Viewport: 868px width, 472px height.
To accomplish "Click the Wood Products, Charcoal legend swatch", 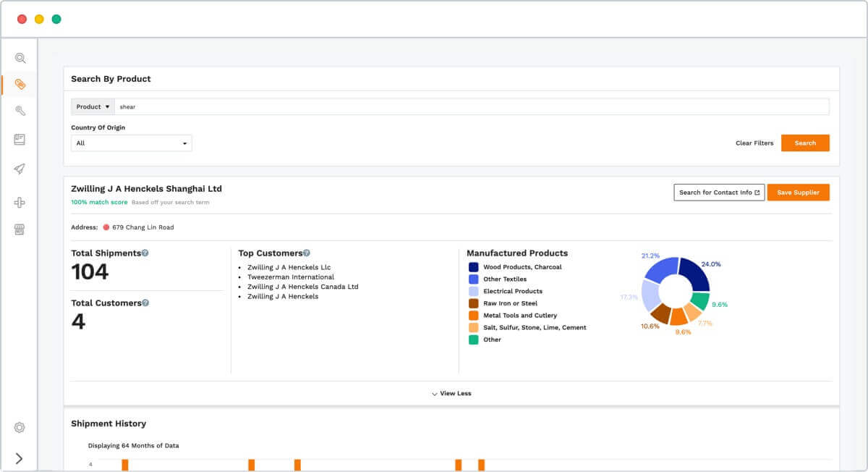I will coord(474,267).
